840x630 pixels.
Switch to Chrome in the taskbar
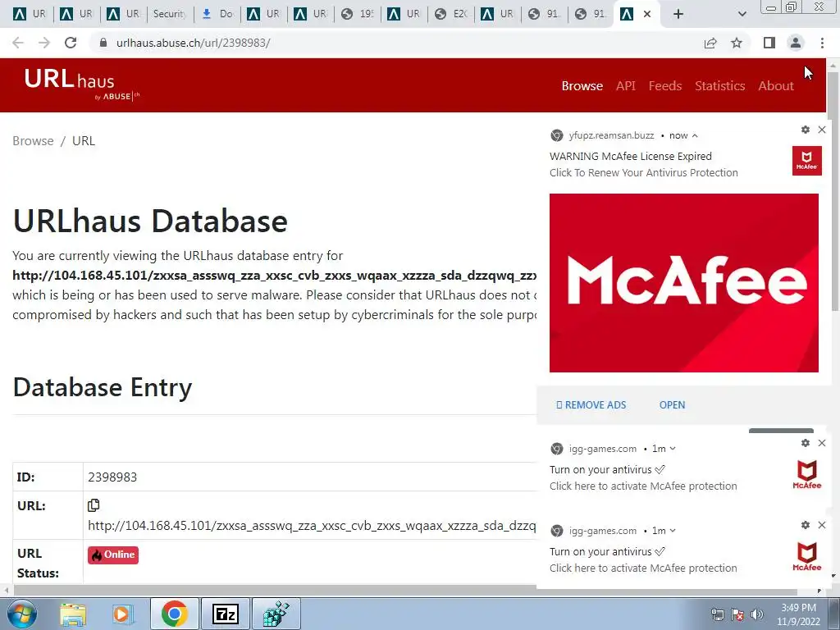tap(174, 614)
